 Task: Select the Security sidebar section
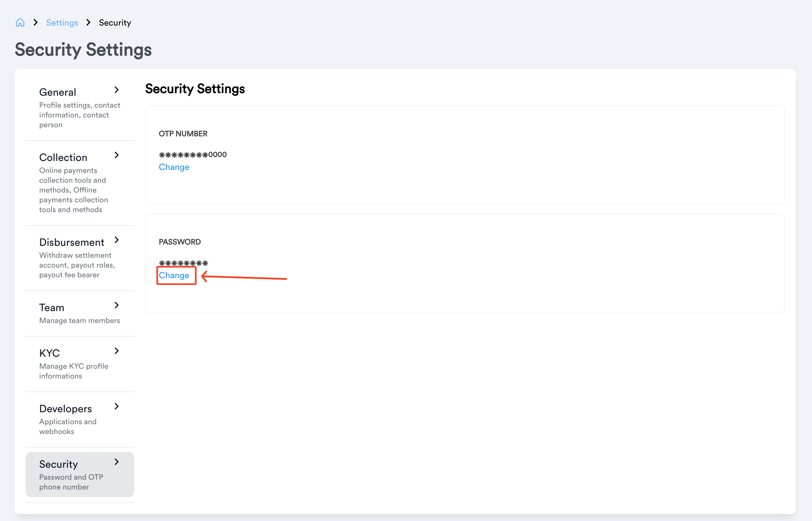(x=80, y=475)
